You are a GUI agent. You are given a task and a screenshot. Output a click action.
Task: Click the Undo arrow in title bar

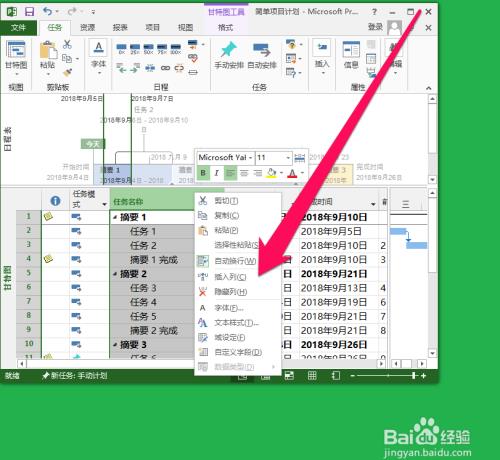[47, 12]
